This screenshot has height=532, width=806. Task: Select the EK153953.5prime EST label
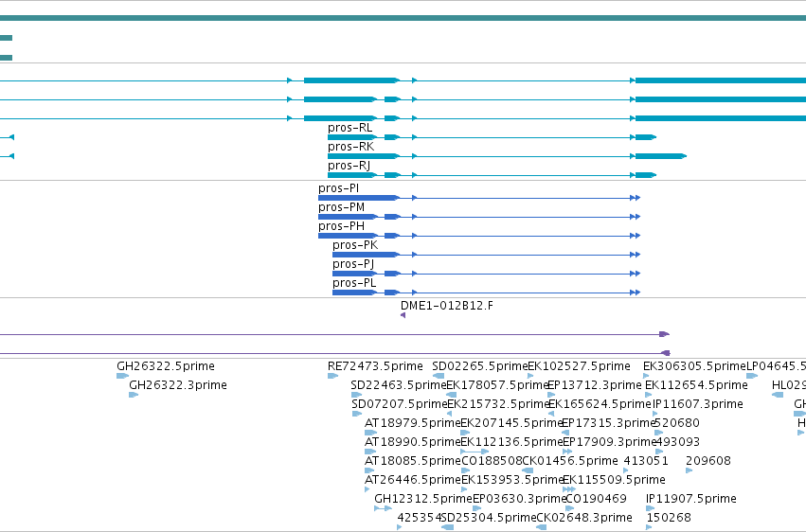[x=512, y=481]
